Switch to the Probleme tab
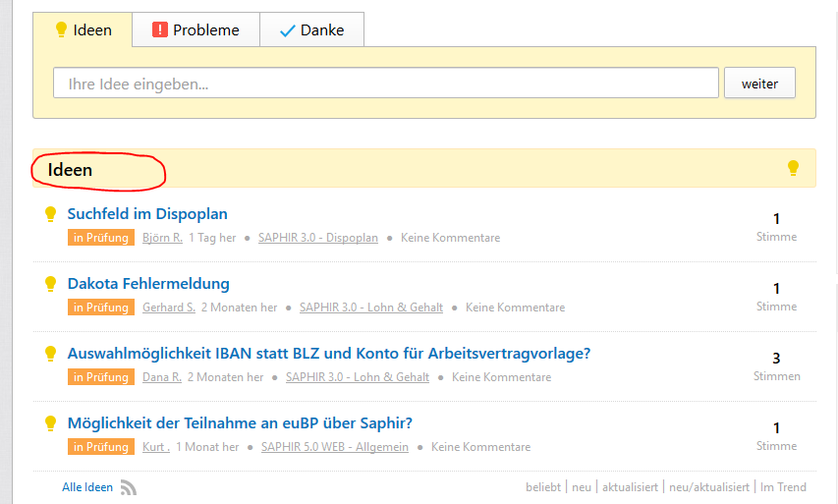This screenshot has height=504, width=838. (x=196, y=29)
